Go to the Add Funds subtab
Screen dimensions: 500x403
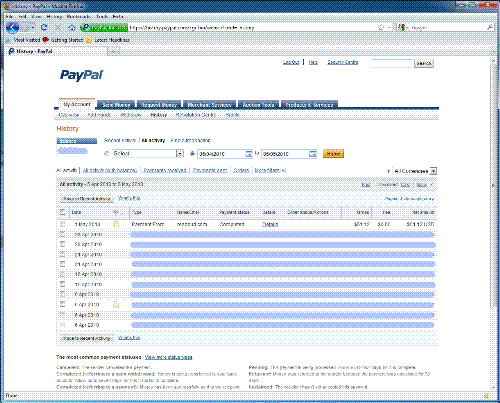tap(99, 115)
